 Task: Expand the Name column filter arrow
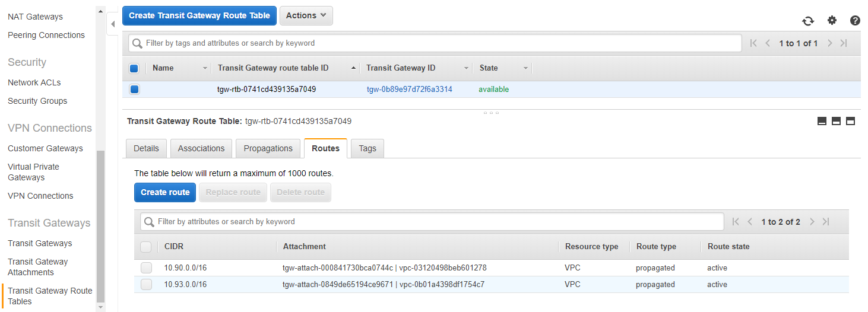pyautogui.click(x=205, y=69)
